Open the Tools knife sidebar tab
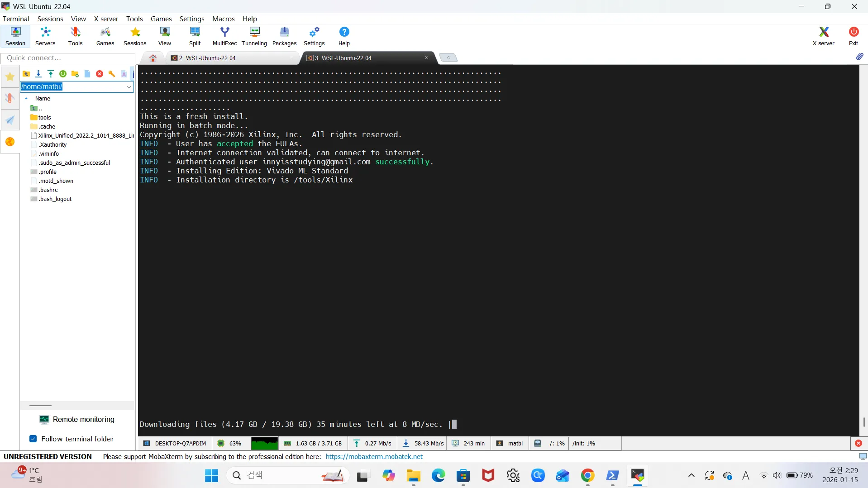 tap(10, 98)
